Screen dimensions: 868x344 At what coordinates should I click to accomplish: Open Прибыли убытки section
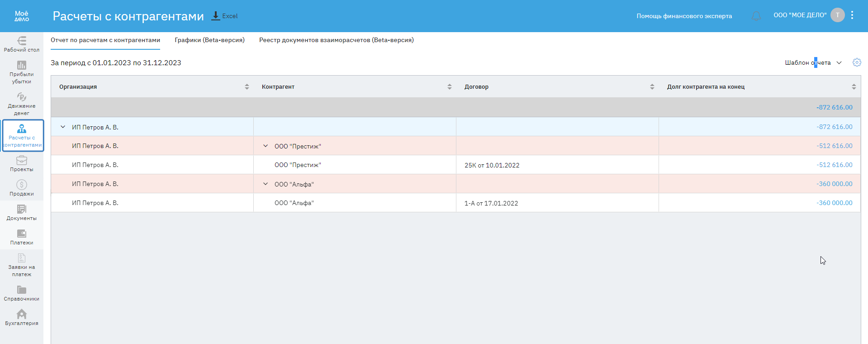22,72
